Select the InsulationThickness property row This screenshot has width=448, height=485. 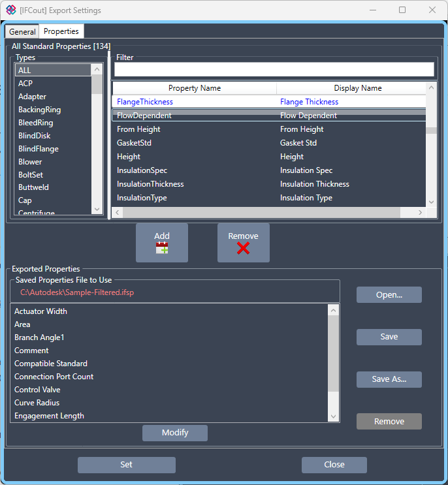click(x=269, y=184)
